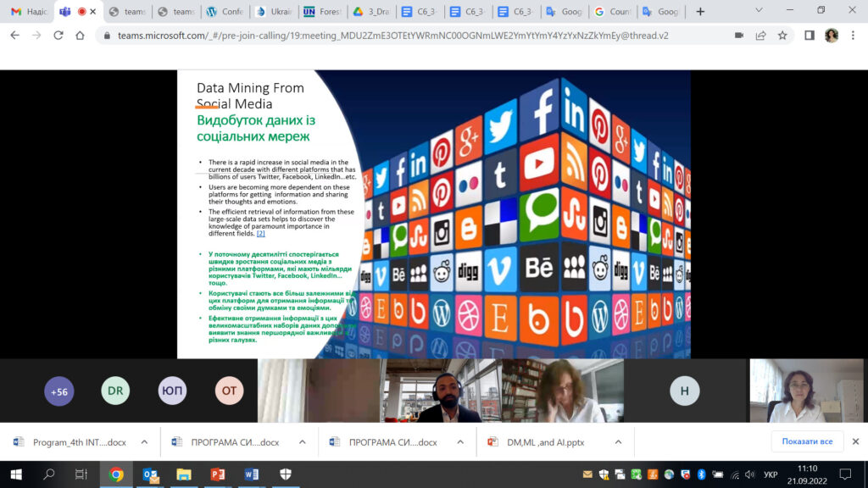Image resolution: width=868 pixels, height=488 pixels.
Task: Reload the Teams page
Action: 58,36
